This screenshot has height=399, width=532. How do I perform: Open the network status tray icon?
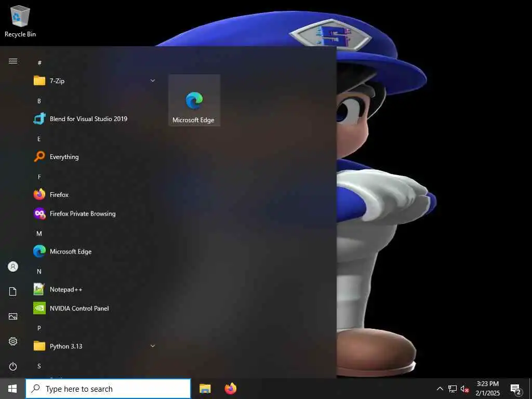point(453,389)
